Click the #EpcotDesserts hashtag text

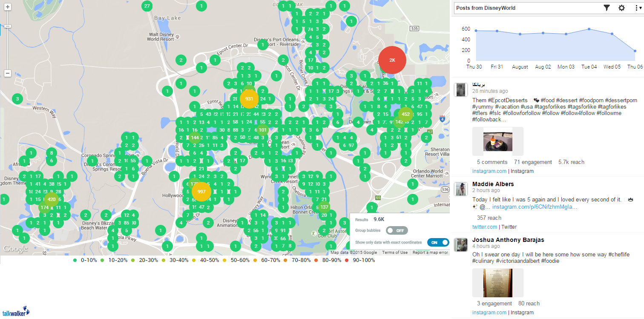508,100
